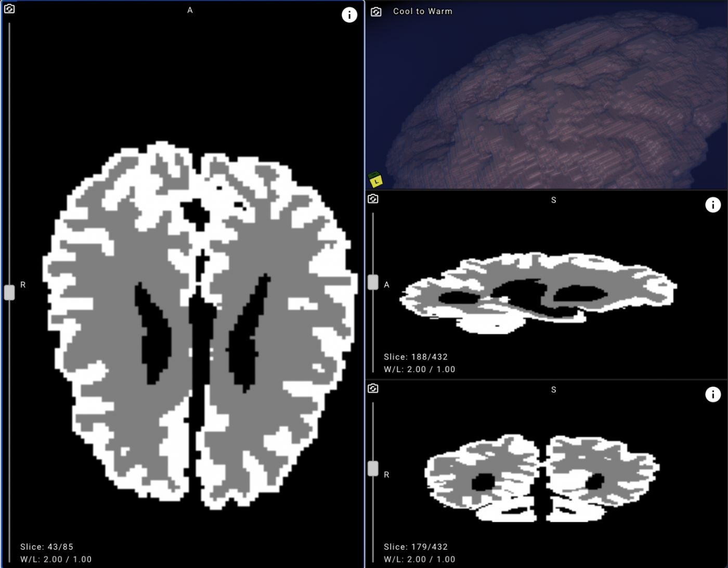
Task: Click the sagittal view slice slider handle
Action: (373, 282)
